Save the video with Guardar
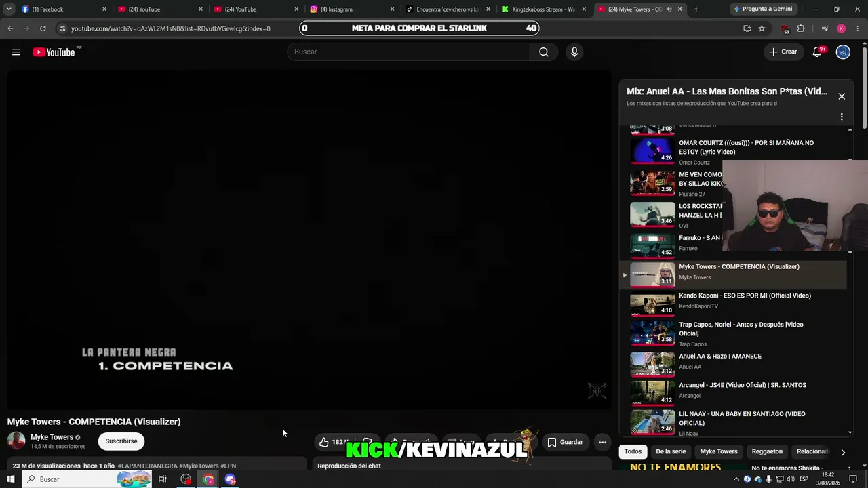This screenshot has height=488, width=868. [x=565, y=442]
